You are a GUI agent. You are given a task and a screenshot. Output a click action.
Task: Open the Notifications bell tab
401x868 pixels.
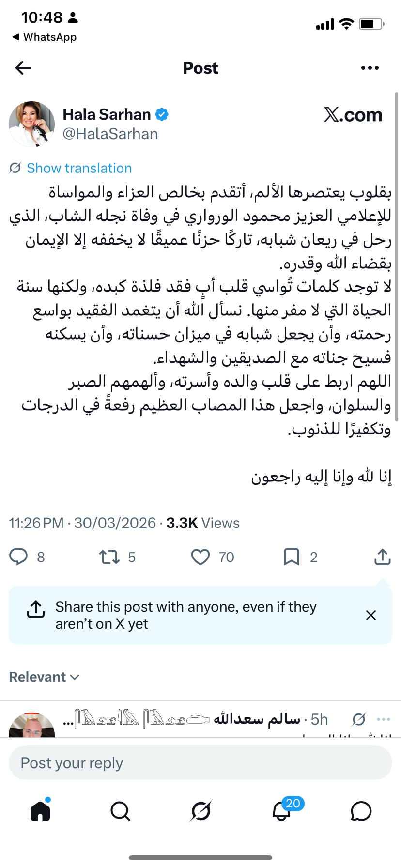(x=281, y=811)
